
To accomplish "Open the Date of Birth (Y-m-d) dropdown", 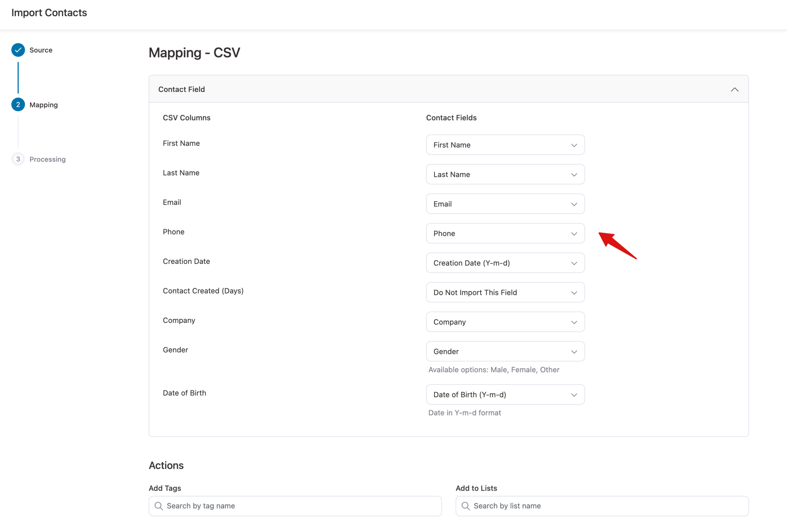I will 505,394.
